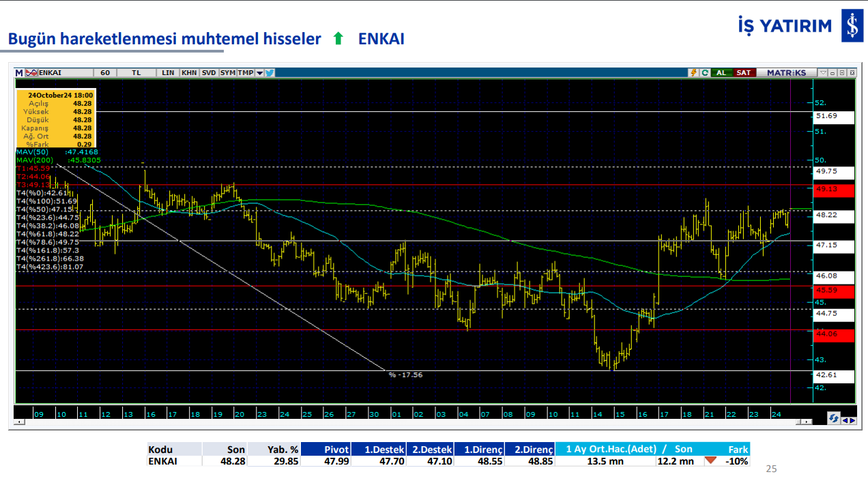Click the horizontal scrollbar's left arrow
This screenshot has width=868, height=483.
[x=18, y=422]
